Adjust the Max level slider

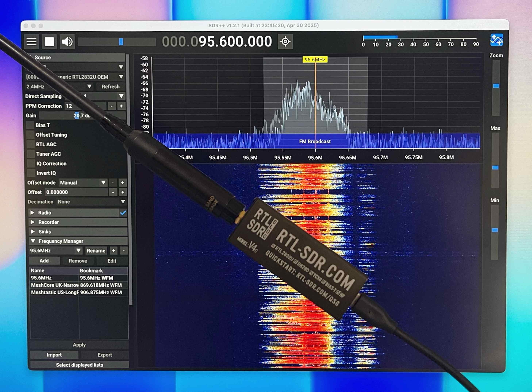(495, 160)
